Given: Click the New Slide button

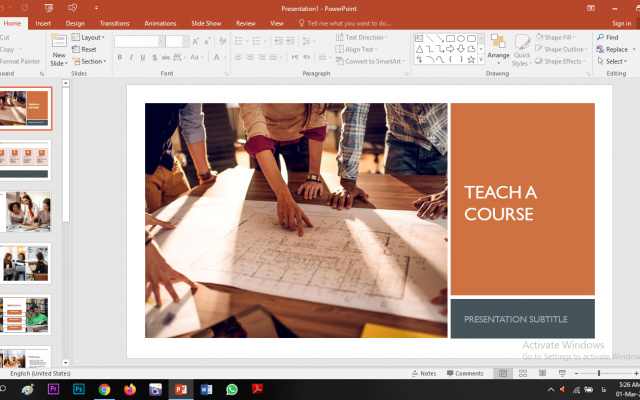Looking at the screenshot, I should (59, 50).
